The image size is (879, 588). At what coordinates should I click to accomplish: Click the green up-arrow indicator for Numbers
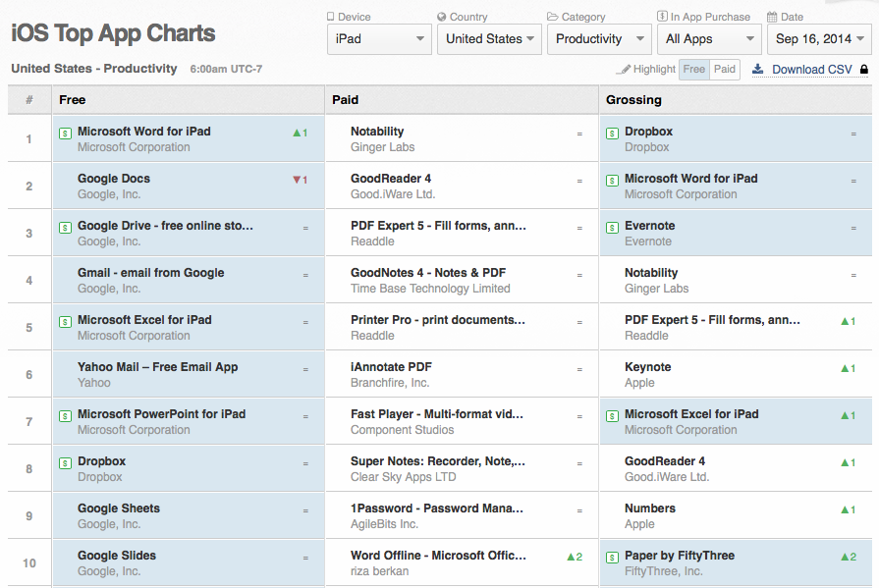coord(849,509)
